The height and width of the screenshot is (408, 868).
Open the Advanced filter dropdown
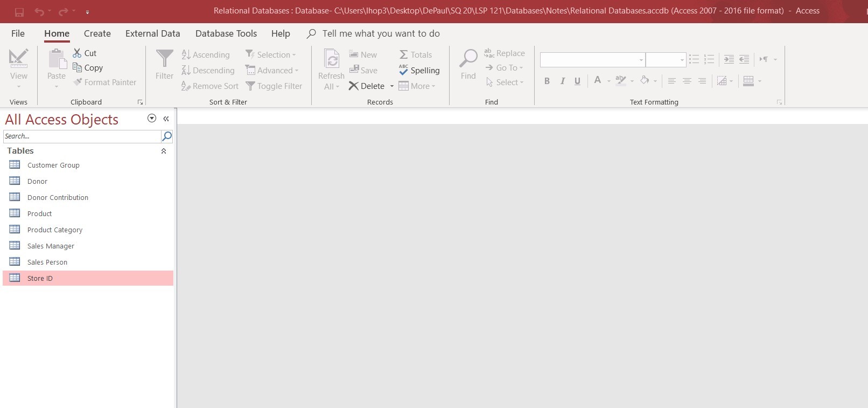coord(272,70)
